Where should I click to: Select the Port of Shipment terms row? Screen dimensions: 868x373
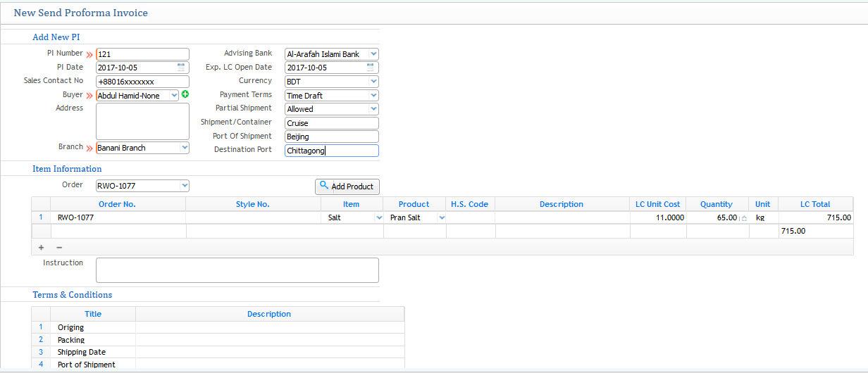[x=218, y=364]
